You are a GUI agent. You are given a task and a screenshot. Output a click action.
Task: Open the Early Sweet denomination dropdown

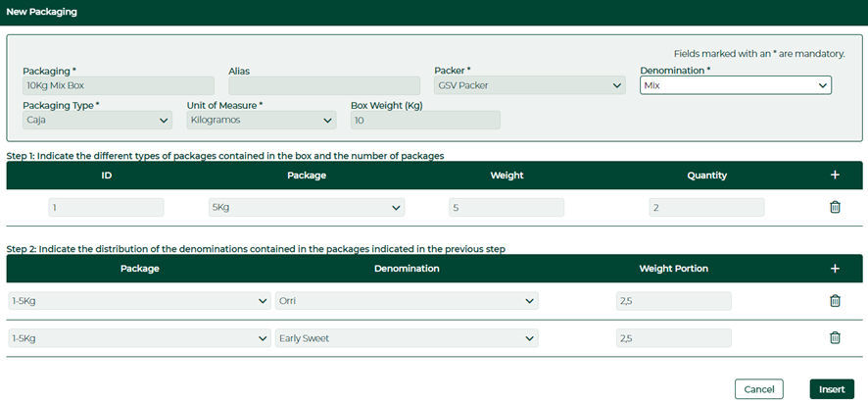tap(407, 337)
